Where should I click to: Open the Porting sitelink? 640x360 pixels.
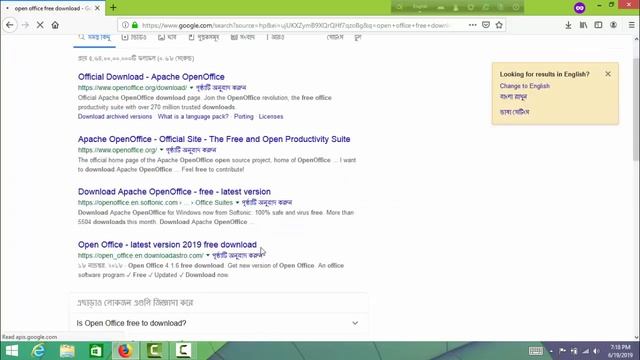click(244, 117)
